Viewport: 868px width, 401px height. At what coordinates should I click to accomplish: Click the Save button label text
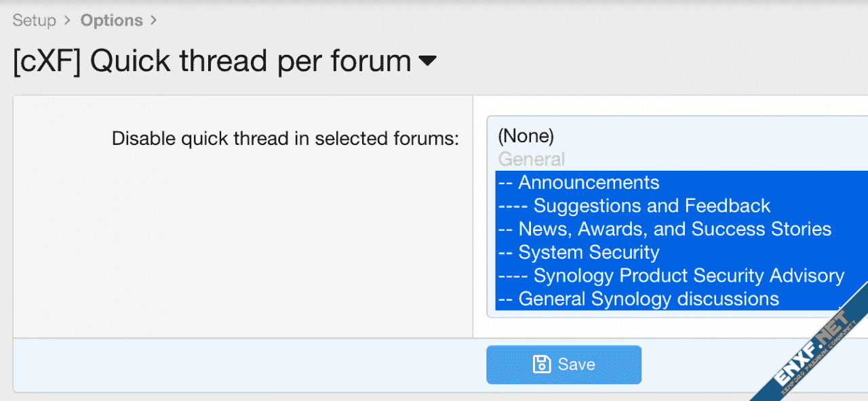point(576,364)
